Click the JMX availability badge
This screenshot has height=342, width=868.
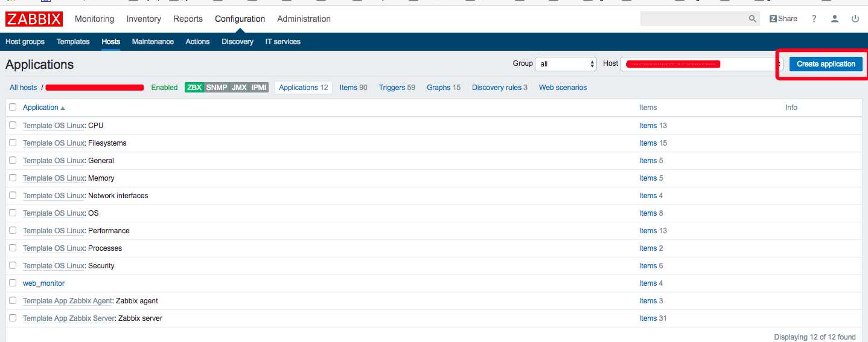[x=239, y=88]
